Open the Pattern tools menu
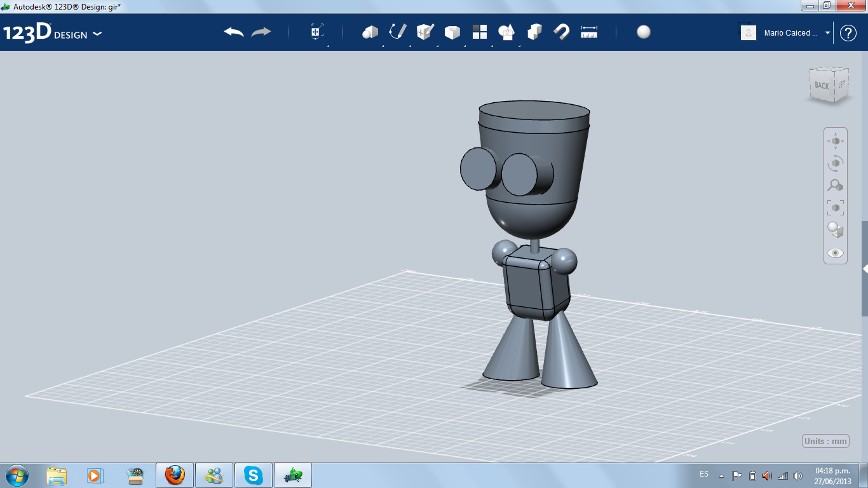This screenshot has height=488, width=868. pos(480,32)
